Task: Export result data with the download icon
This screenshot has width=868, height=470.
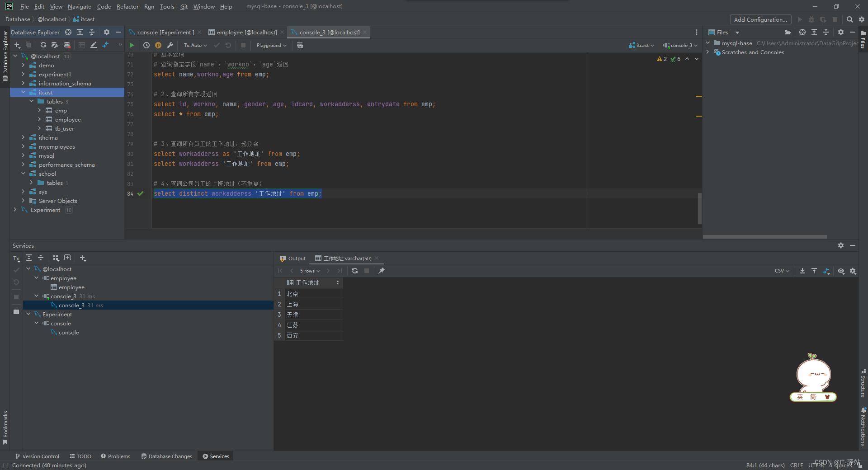Action: [x=802, y=271]
